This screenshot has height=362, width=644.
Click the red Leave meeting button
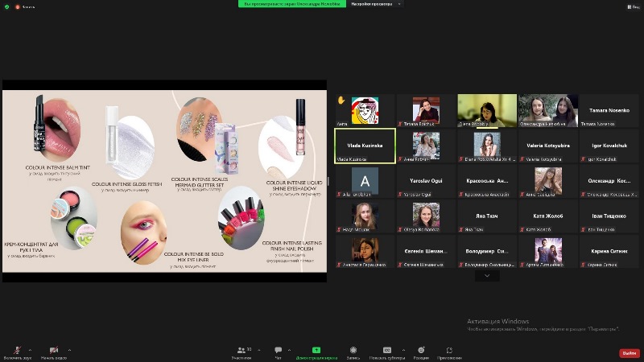click(x=629, y=352)
